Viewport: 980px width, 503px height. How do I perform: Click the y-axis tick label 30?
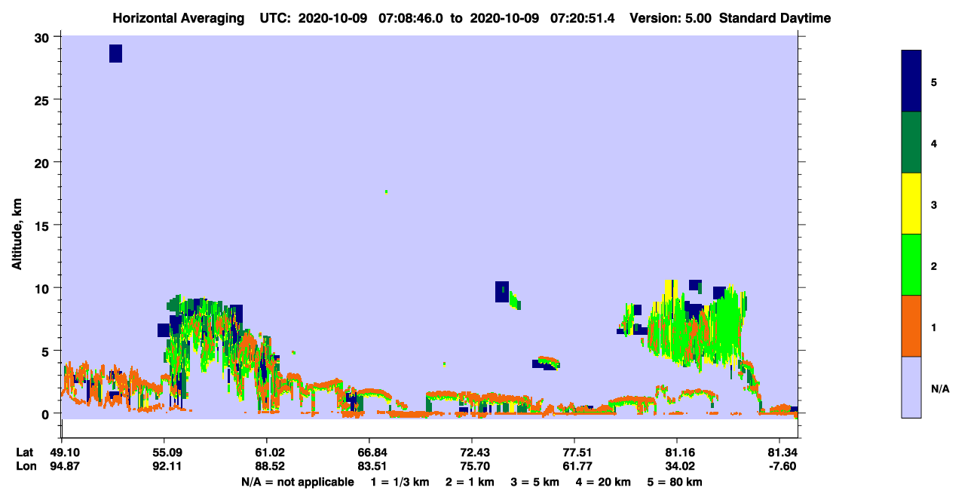[43, 37]
